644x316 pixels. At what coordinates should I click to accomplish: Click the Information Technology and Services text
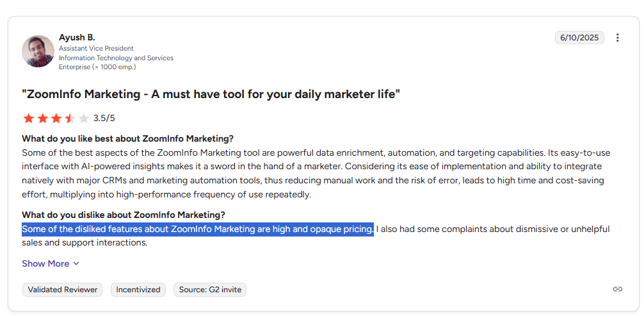pos(117,58)
